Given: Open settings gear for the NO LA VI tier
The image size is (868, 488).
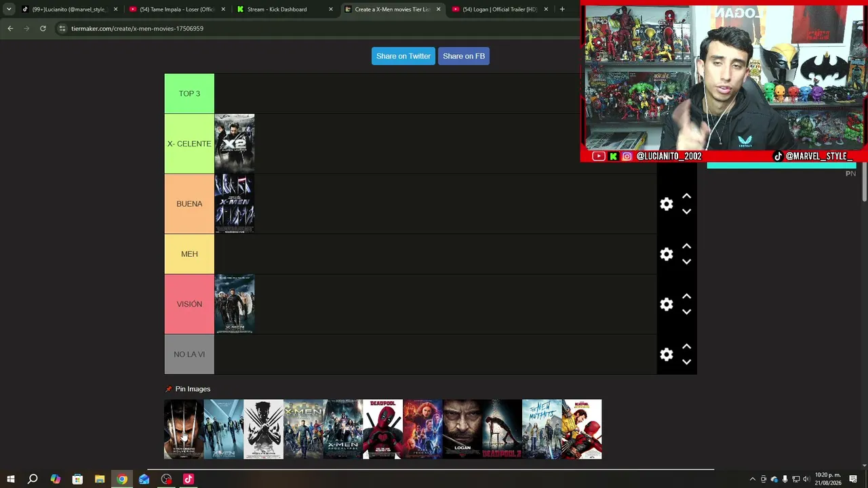Looking at the screenshot, I should pos(667,354).
